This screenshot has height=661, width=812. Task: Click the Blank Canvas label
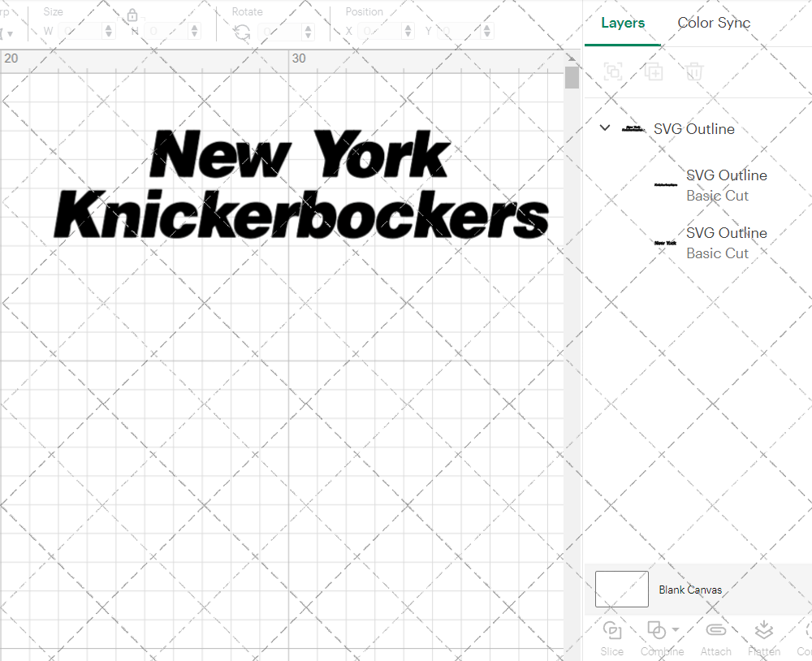pos(690,590)
